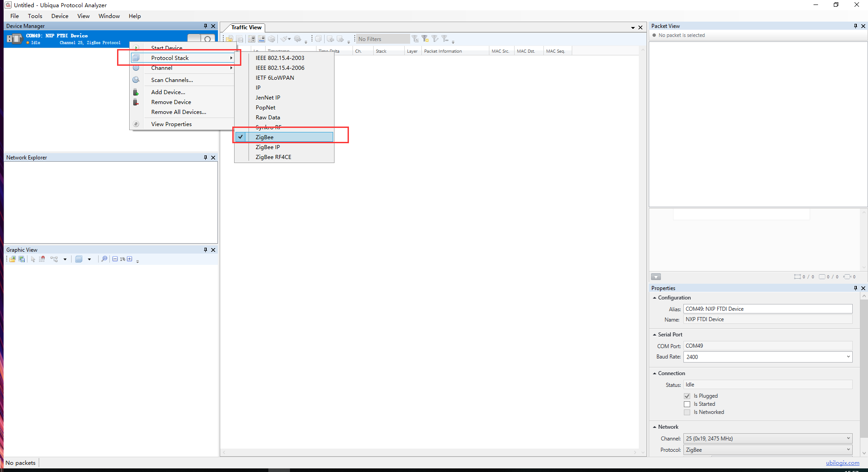Click the Alias input field

(768, 309)
